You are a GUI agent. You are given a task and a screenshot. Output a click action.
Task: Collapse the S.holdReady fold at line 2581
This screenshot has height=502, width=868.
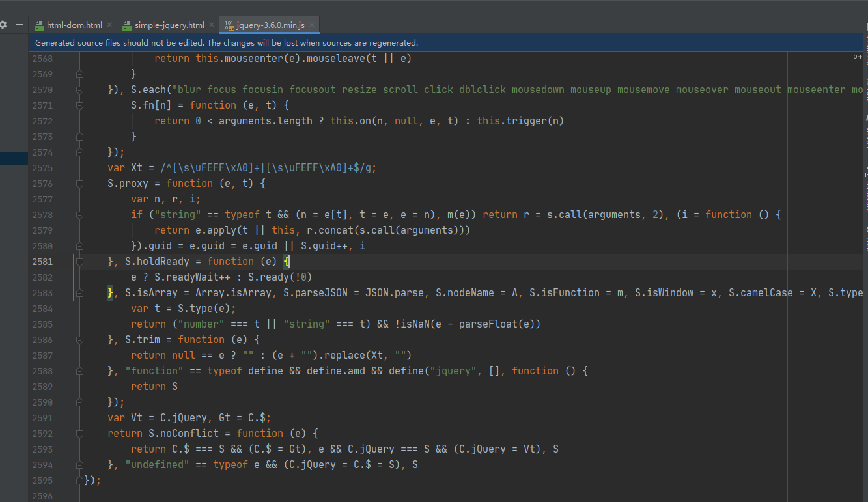79,262
